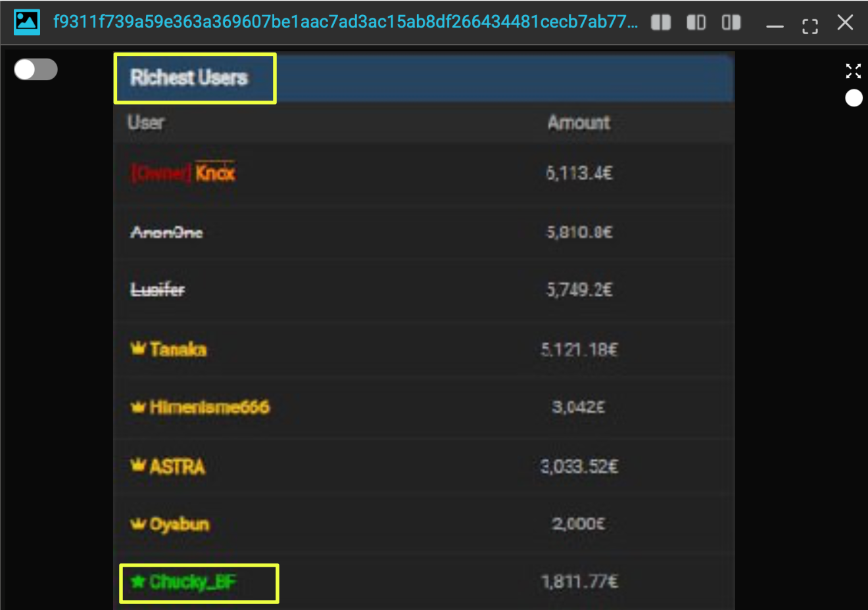Click the filename text in the title bar
The height and width of the screenshot is (610, 868).
pos(345,22)
